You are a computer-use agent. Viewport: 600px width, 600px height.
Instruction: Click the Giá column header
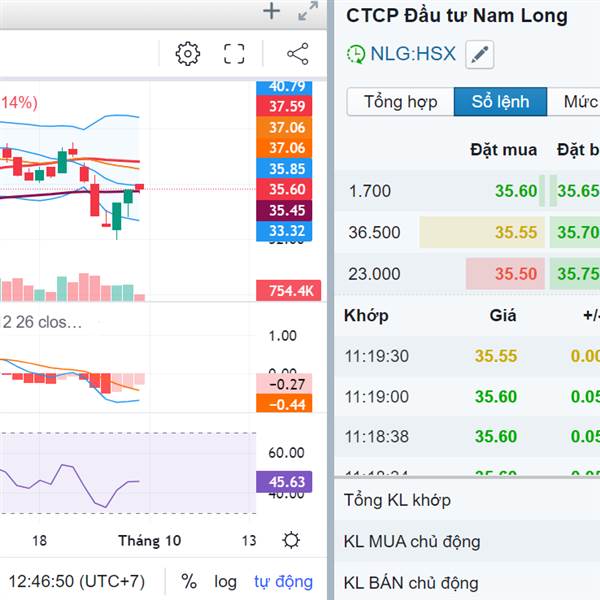(503, 316)
